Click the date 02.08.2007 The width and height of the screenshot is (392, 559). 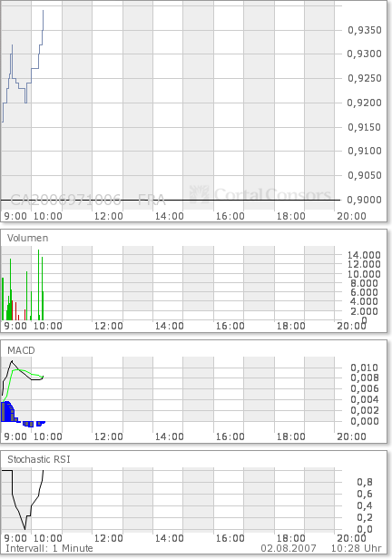(x=289, y=548)
